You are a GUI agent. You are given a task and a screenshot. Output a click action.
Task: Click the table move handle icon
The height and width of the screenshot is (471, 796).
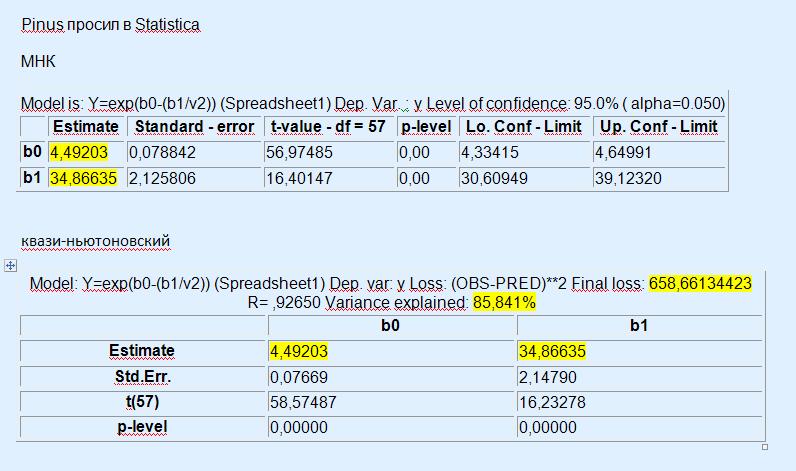point(10,265)
